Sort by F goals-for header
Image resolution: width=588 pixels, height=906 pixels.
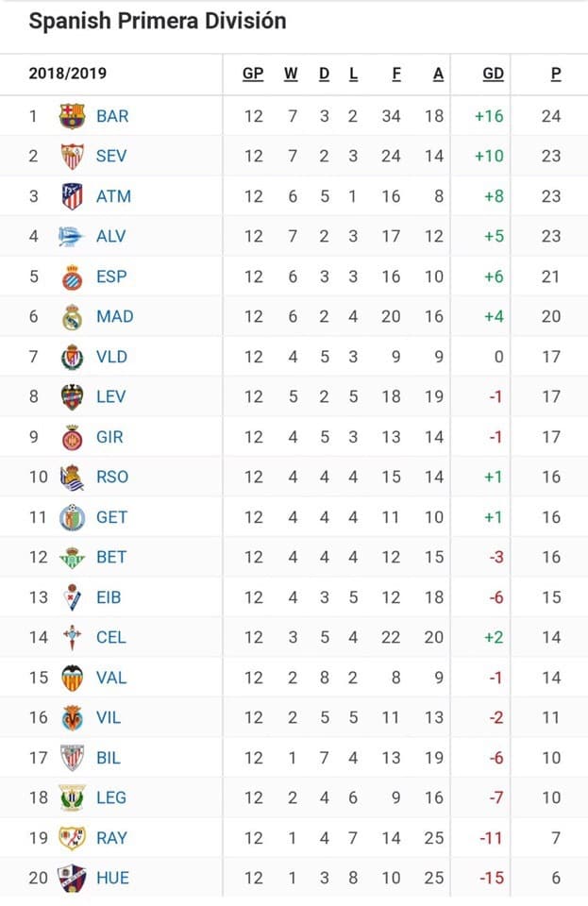[x=396, y=74]
